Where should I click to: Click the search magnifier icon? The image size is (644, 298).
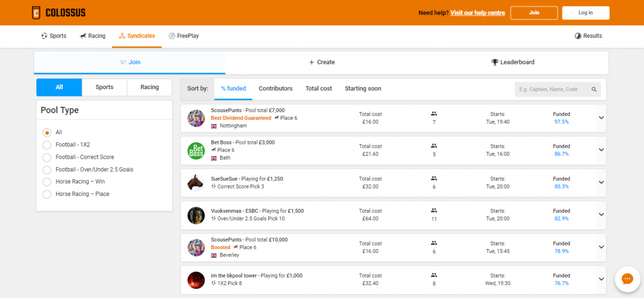pyautogui.click(x=594, y=89)
